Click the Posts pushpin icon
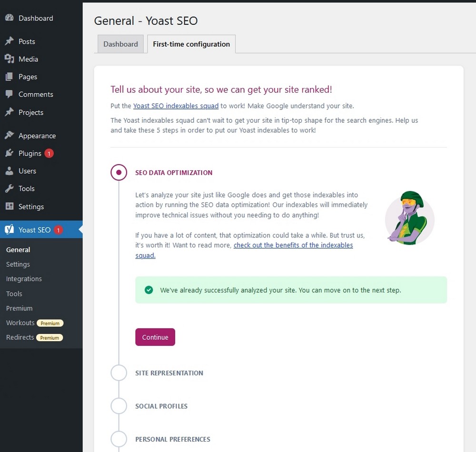 (9, 41)
